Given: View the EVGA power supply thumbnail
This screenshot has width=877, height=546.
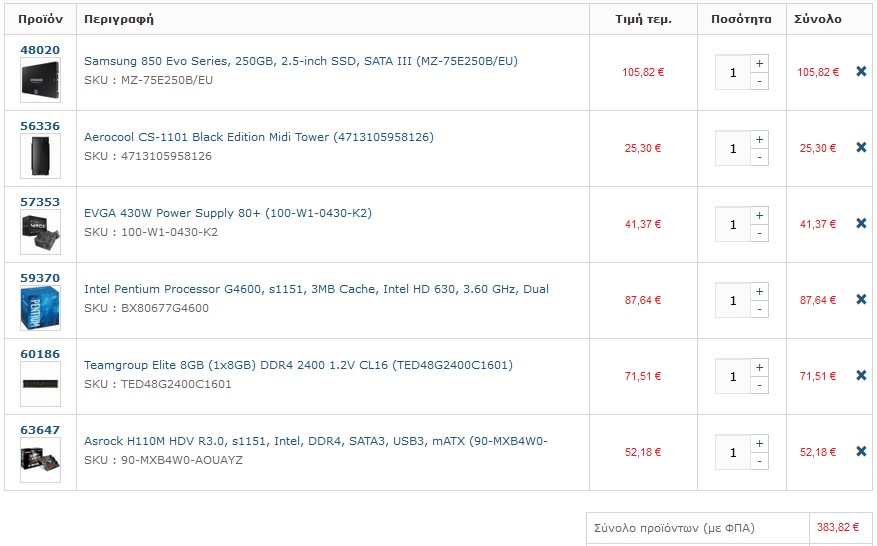Looking at the screenshot, I should pyautogui.click(x=40, y=232).
